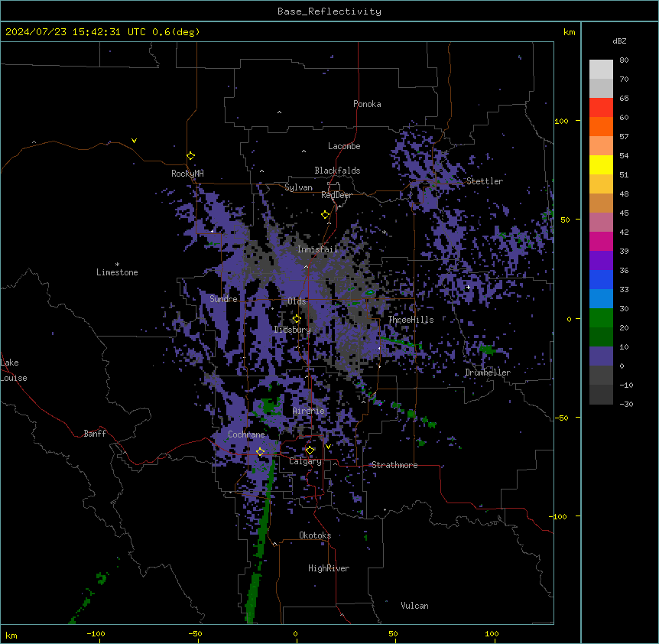Click the yellow diamond marker above RockyMH

pos(190,155)
